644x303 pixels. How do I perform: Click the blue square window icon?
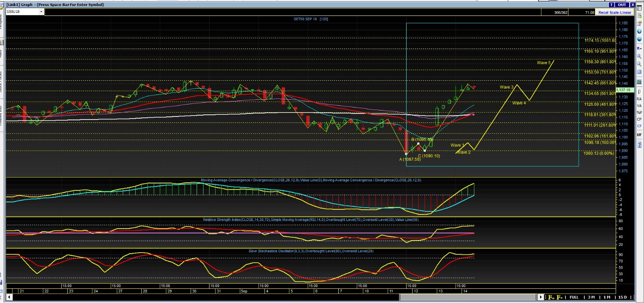click(639, 72)
